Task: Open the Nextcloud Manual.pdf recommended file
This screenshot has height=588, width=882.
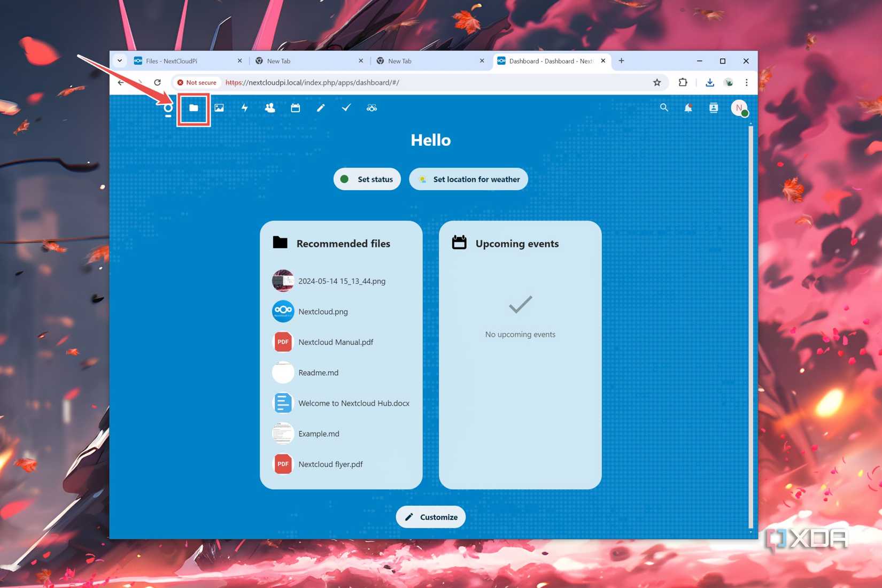Action: click(336, 342)
